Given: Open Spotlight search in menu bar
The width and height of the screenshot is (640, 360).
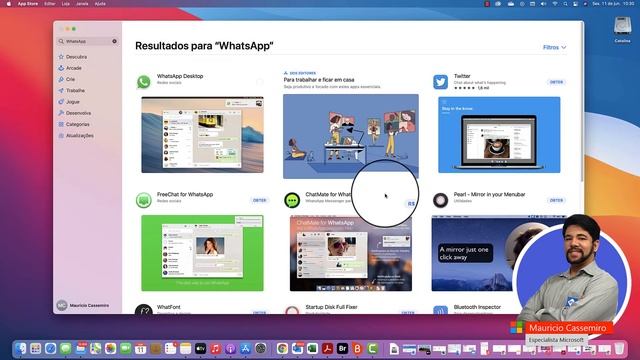Looking at the screenshot, I should 565,4.
